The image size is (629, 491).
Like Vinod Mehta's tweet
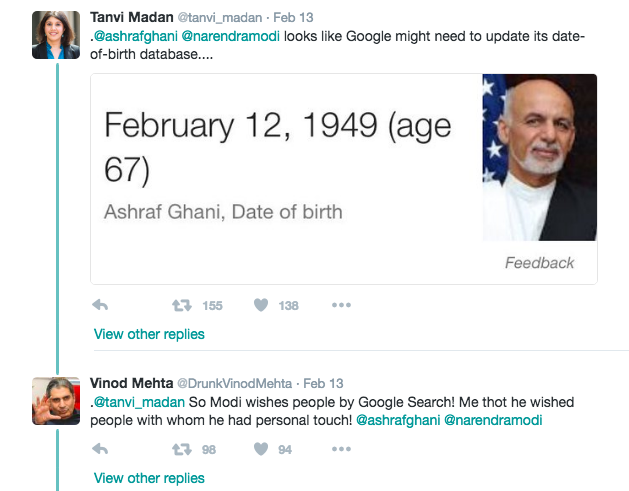(x=261, y=449)
